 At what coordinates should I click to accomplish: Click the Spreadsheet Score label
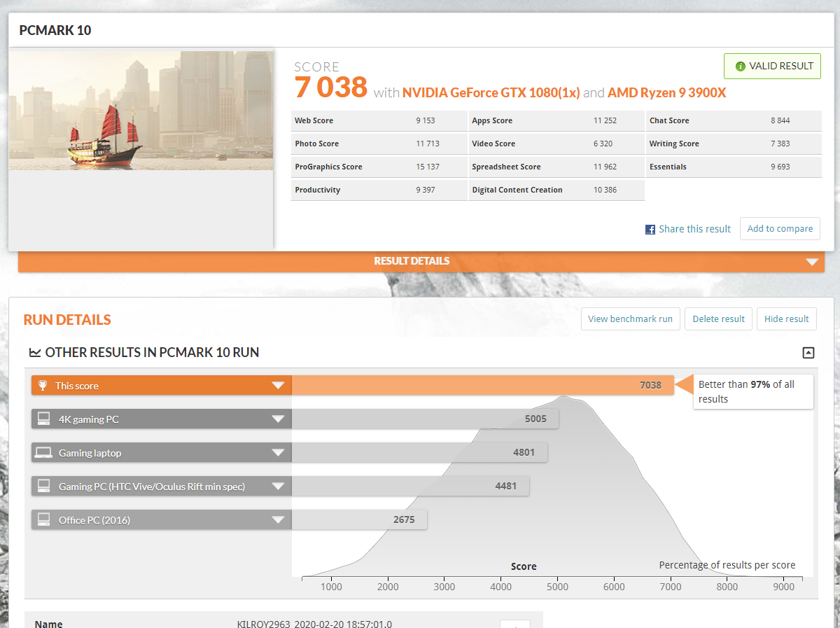pyautogui.click(x=506, y=167)
